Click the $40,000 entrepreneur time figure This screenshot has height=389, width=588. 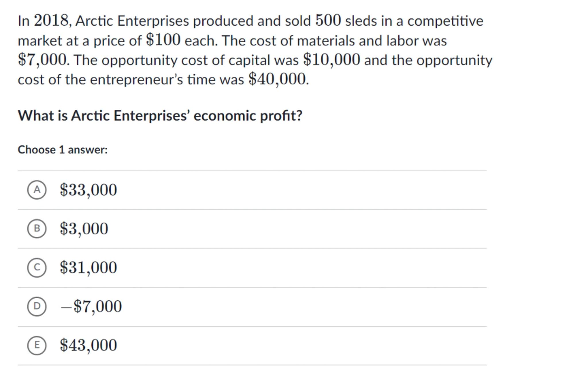coord(277,79)
